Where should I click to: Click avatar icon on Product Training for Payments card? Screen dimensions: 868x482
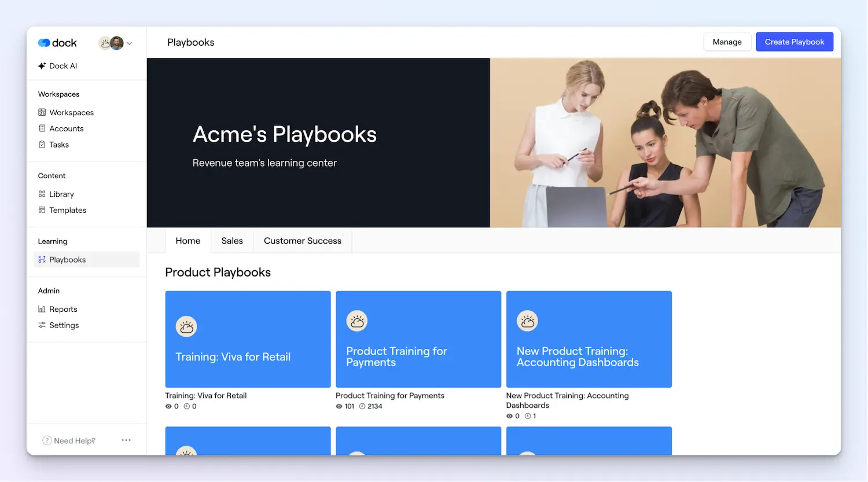click(x=357, y=321)
